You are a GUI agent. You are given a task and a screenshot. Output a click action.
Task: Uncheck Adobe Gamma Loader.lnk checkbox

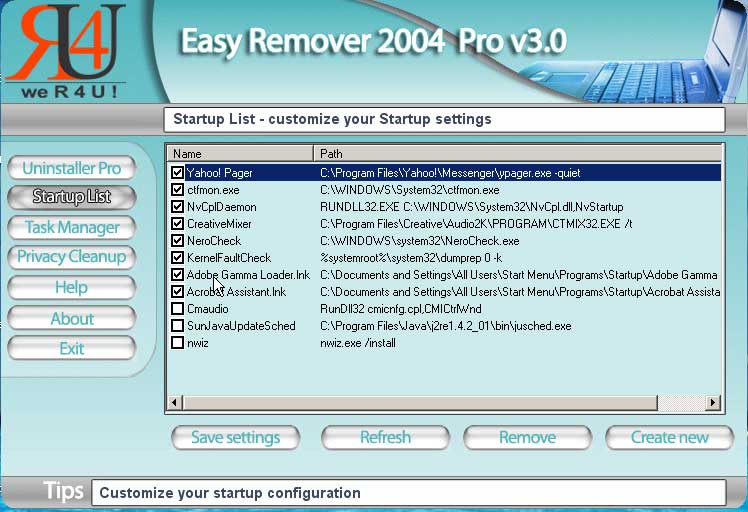click(x=177, y=275)
